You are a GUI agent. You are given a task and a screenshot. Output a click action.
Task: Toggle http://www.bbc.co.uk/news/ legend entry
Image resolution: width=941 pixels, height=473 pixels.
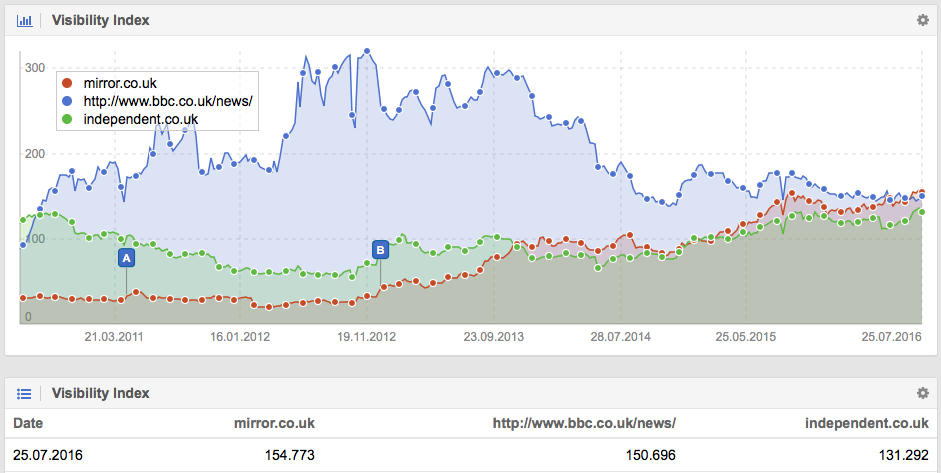(168, 101)
